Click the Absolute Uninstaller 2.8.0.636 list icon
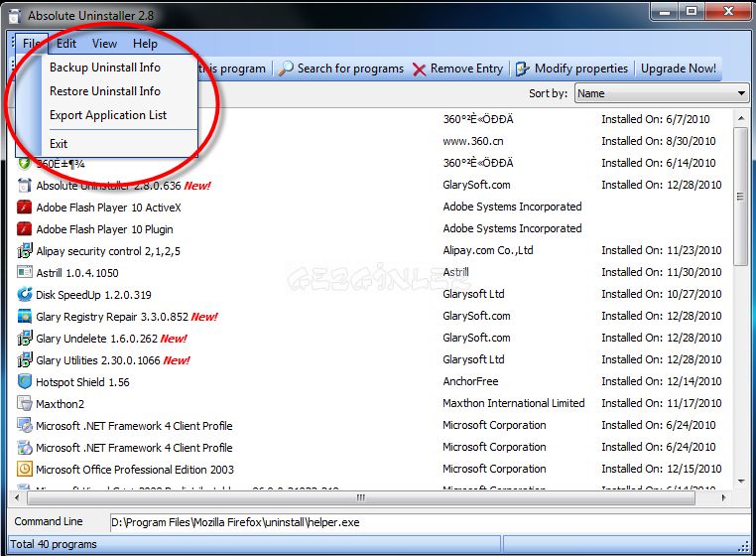This screenshot has height=556, width=756. click(24, 186)
